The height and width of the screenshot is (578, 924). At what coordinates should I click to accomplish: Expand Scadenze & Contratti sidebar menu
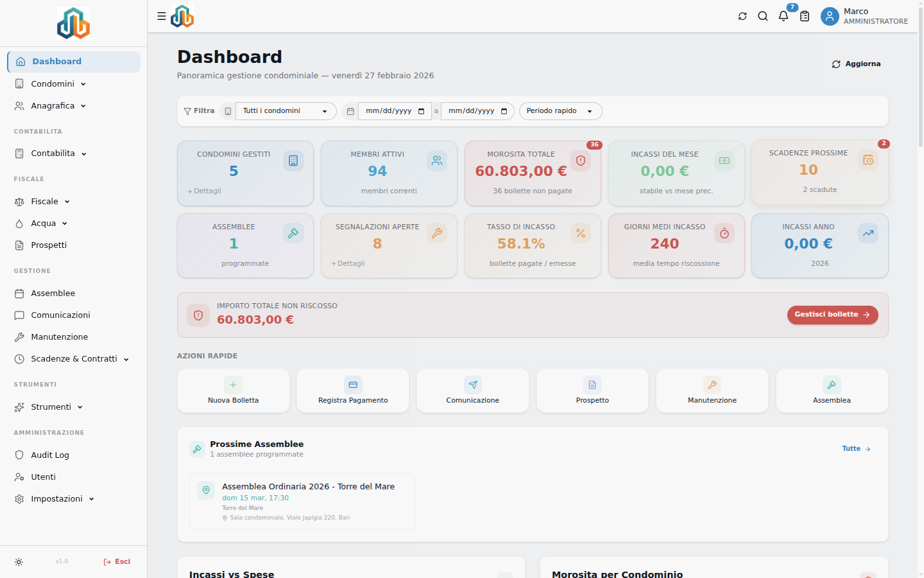(x=74, y=359)
